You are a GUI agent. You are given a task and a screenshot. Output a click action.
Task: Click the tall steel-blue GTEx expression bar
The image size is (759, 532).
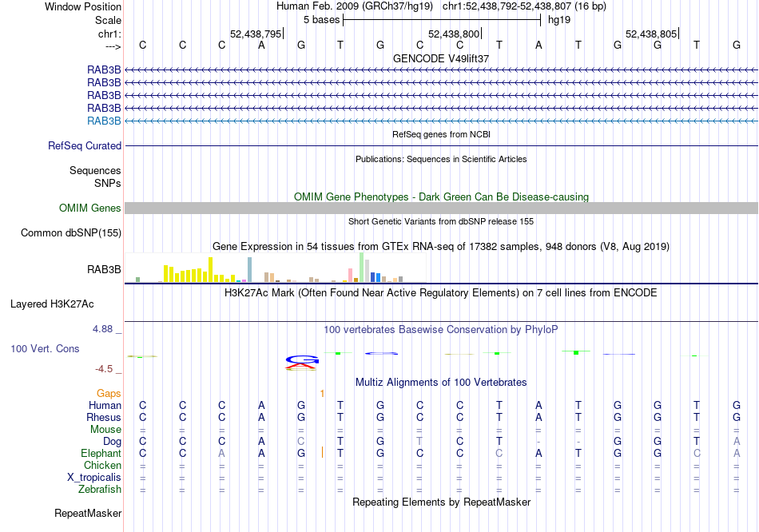pos(250,270)
